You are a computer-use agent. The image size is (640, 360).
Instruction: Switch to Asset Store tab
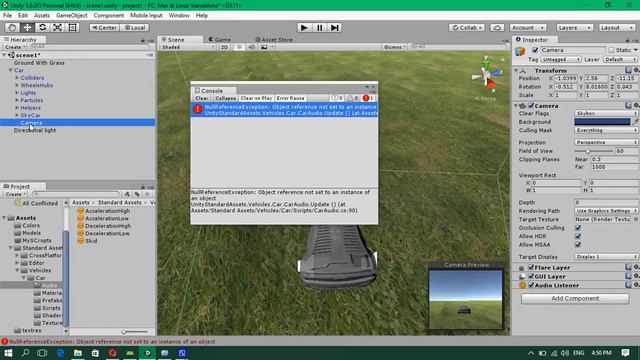(274, 40)
